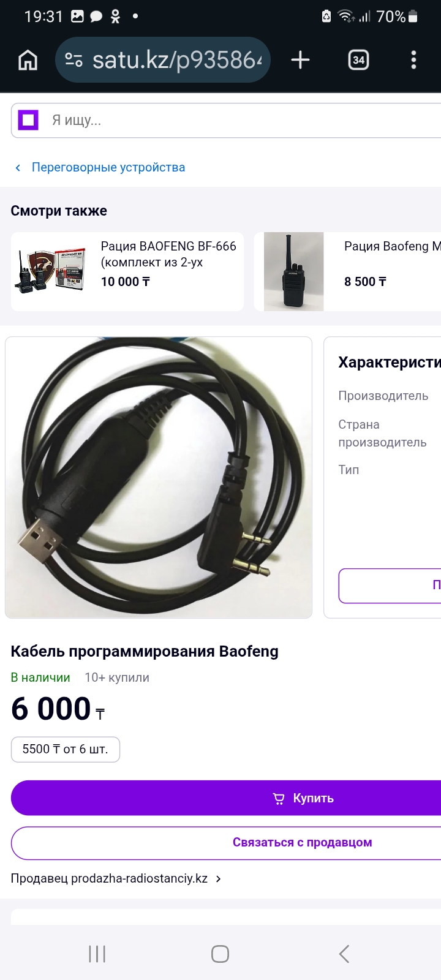Tap the satu.kz address bar URL

coord(176,60)
